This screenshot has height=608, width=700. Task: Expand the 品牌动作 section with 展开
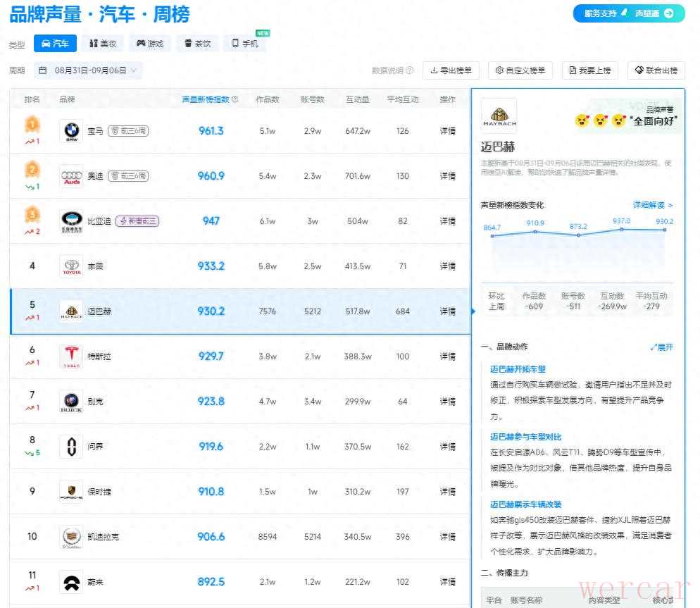661,347
